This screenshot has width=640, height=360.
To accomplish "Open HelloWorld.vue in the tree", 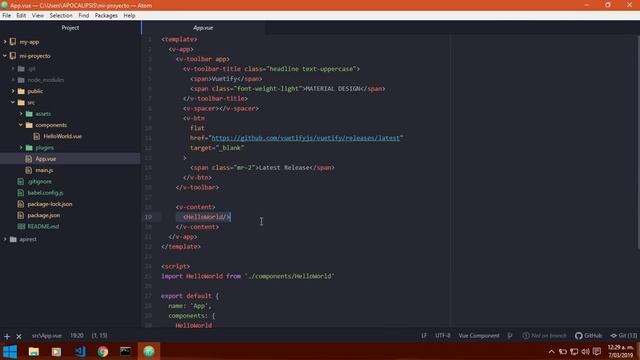I will 62,136.
